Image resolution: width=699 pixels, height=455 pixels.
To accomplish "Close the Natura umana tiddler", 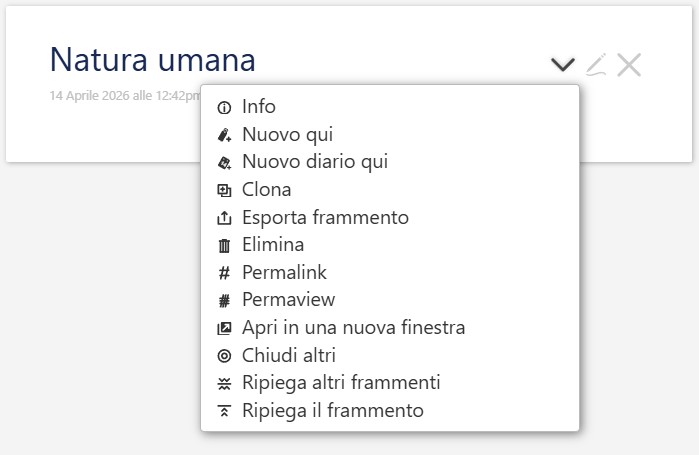I will tap(629, 65).
